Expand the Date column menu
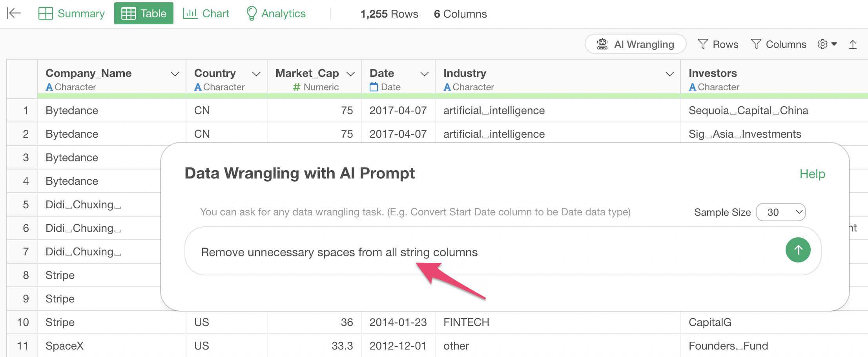This screenshot has height=357, width=868. coord(424,74)
